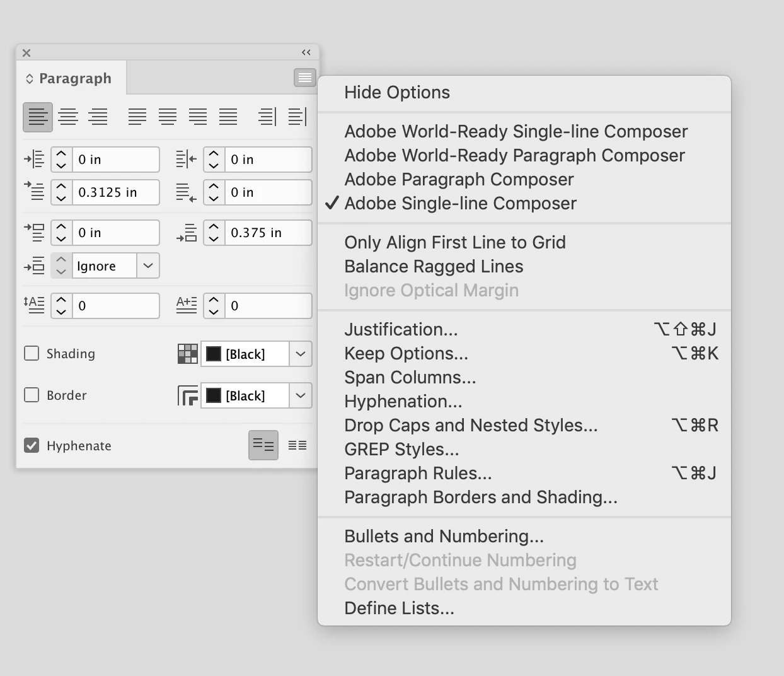
Task: Enable the Border checkbox
Action: (32, 395)
